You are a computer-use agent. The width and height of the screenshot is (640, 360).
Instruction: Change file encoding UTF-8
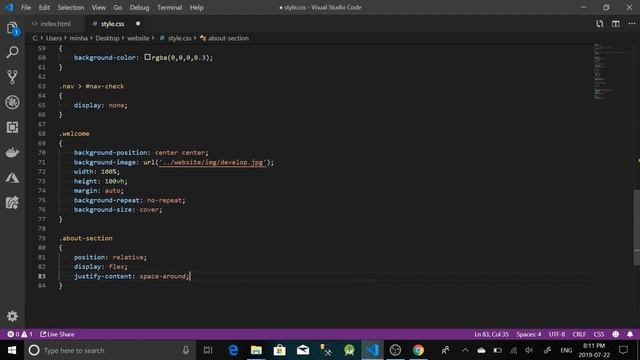[557, 334]
